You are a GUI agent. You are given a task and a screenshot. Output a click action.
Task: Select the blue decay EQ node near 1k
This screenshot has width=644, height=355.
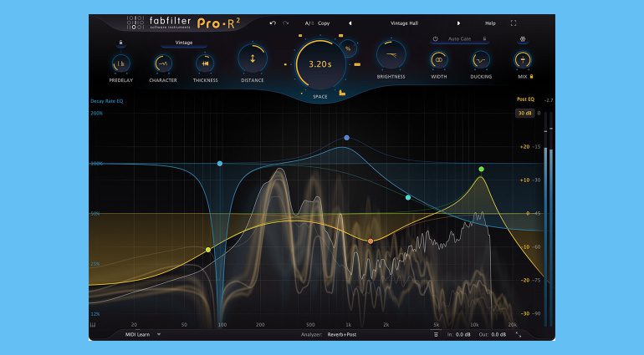click(346, 138)
